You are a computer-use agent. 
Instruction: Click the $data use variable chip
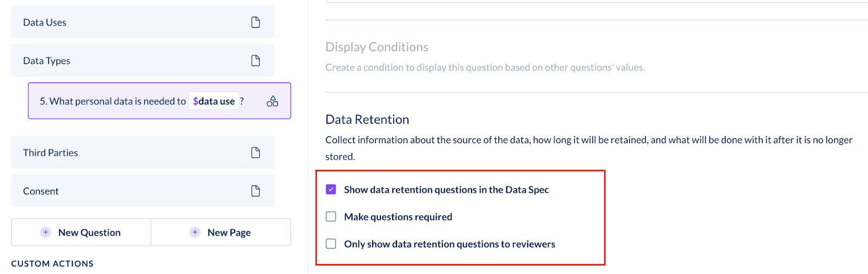click(x=214, y=101)
